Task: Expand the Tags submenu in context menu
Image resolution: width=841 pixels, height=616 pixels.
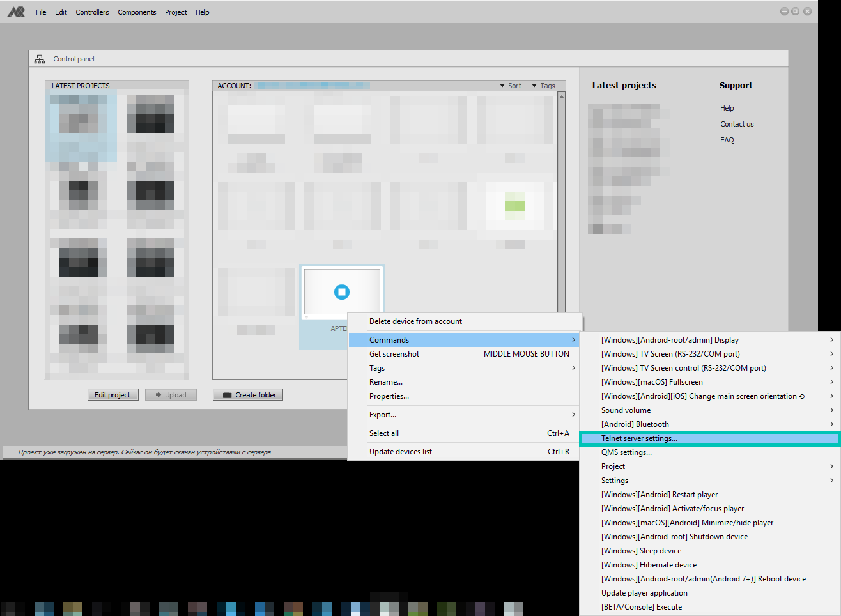Action: (573, 368)
